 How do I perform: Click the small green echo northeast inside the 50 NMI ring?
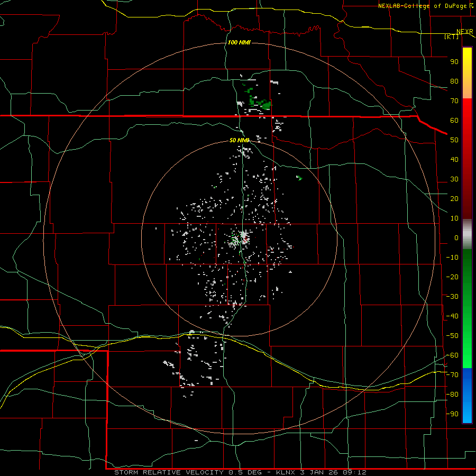(x=299, y=178)
